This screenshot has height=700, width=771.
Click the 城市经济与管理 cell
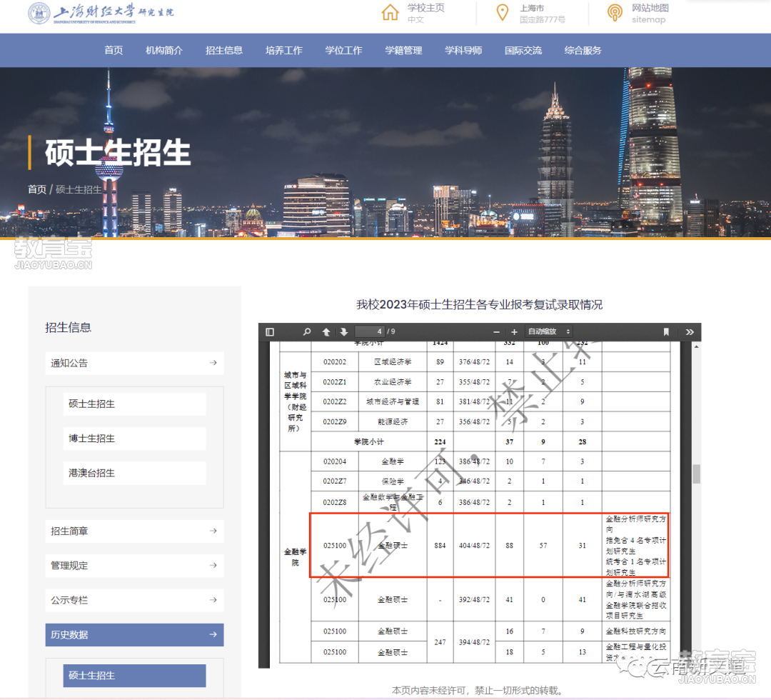tap(393, 402)
